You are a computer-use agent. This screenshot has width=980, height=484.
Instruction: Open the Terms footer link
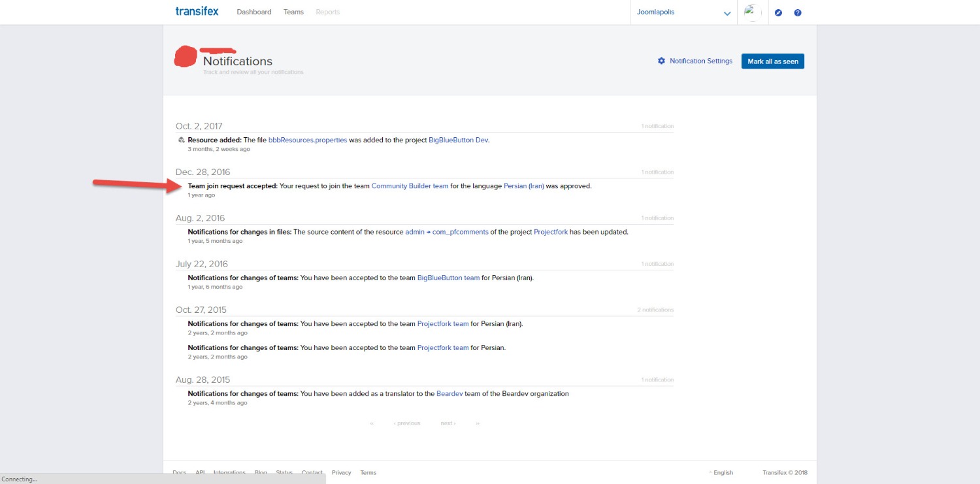coord(368,472)
